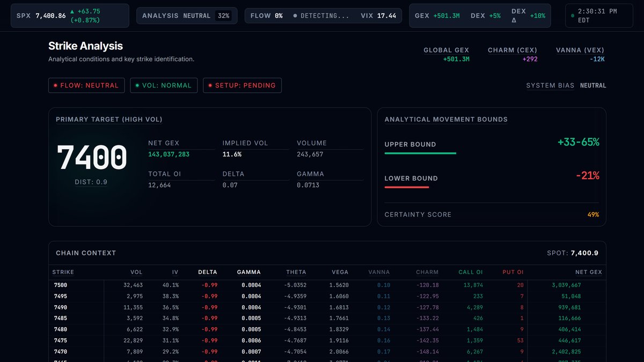Click the Strike Analysis page title
644x362 pixels.
85,46
